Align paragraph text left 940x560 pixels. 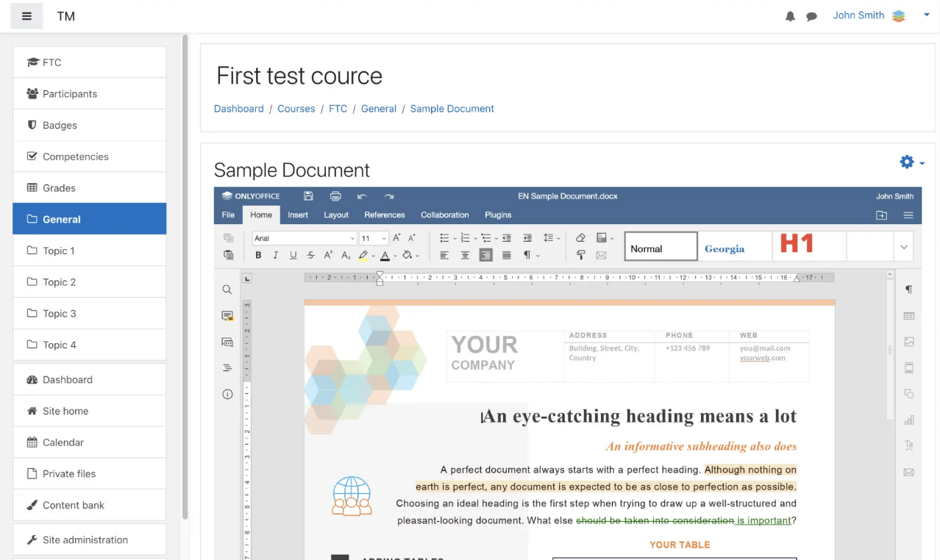(444, 255)
